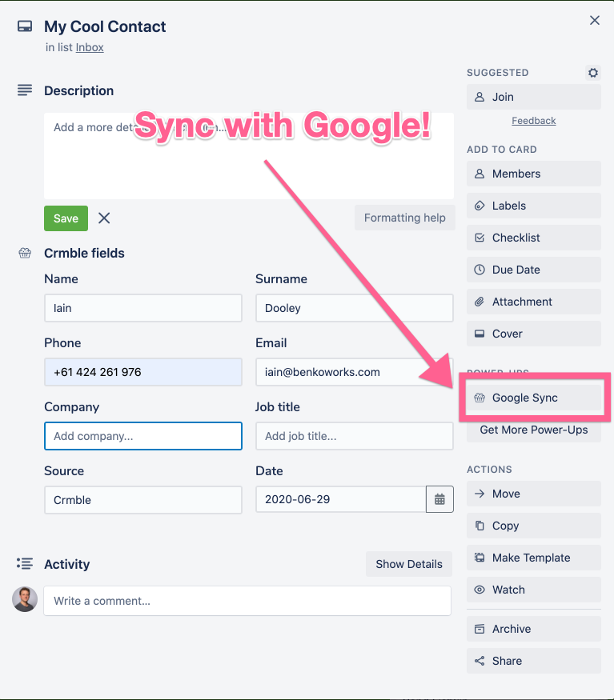Edit the Surname field containing Dooley
Viewport: 614px width, 700px height.
355,308
